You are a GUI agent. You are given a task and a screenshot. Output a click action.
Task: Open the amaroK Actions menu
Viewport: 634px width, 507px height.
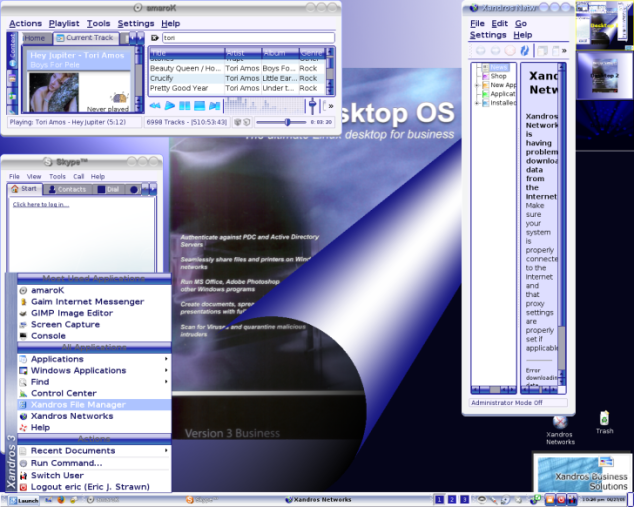tap(25, 23)
